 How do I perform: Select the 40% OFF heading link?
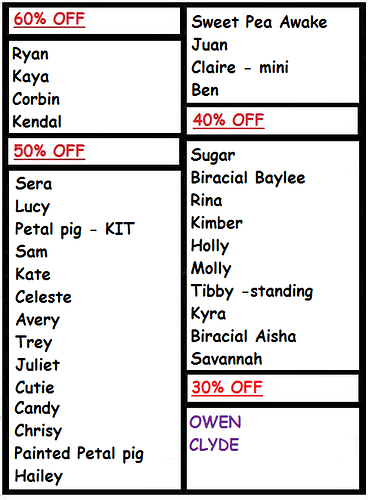pos(229,120)
